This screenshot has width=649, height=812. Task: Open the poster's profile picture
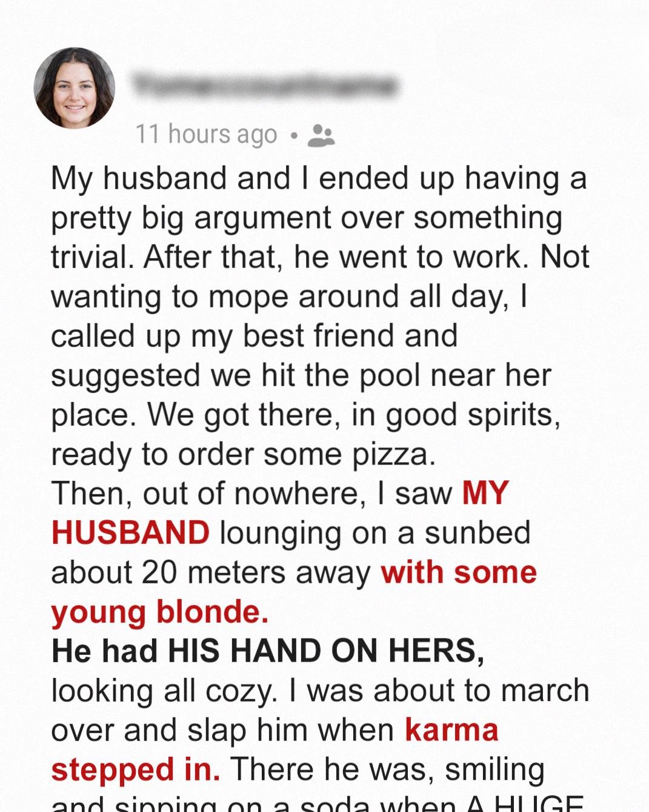(x=75, y=88)
